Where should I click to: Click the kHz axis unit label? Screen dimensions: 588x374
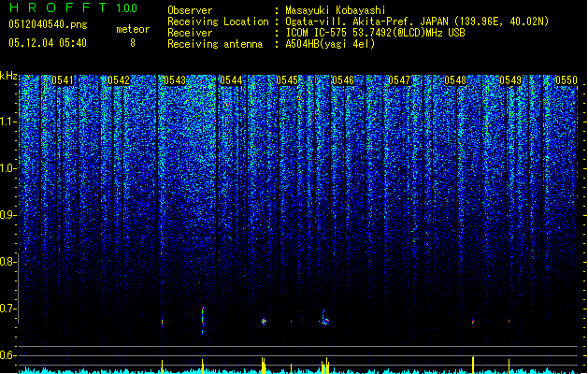[x=8, y=76]
